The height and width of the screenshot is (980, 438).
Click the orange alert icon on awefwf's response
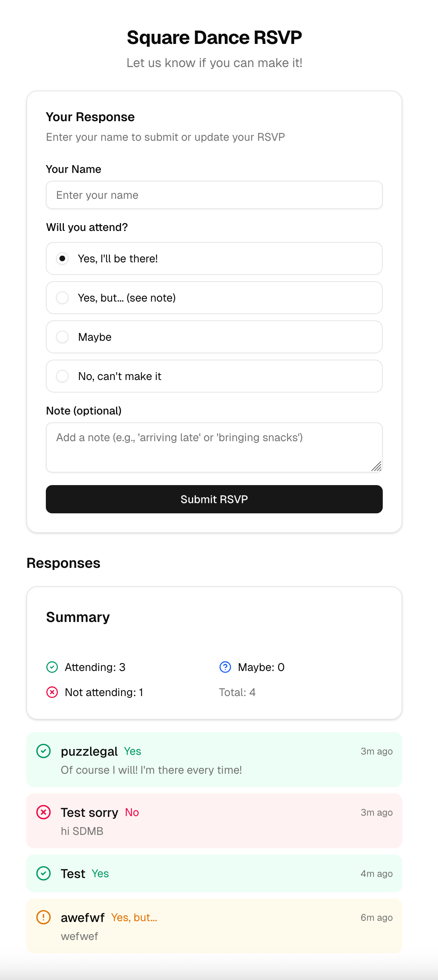click(x=43, y=917)
